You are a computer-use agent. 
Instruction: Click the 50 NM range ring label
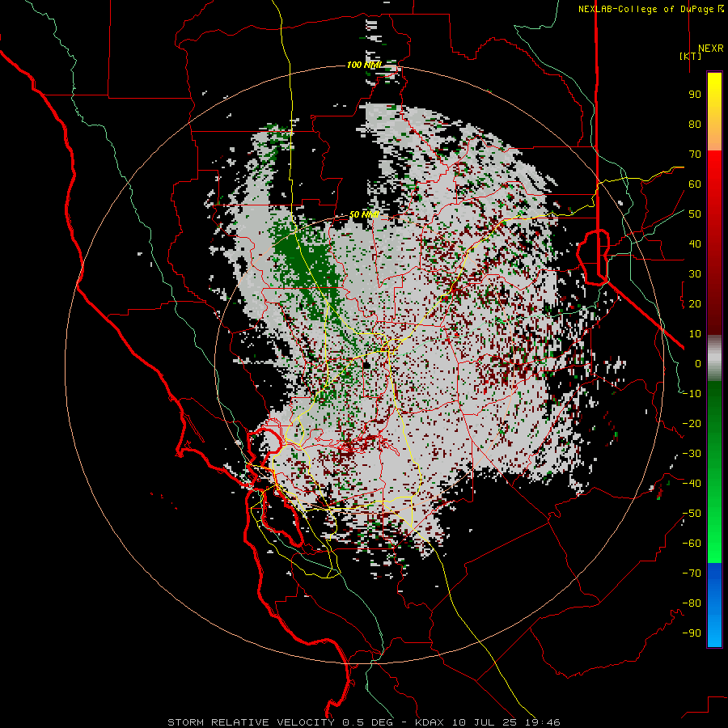(364, 214)
